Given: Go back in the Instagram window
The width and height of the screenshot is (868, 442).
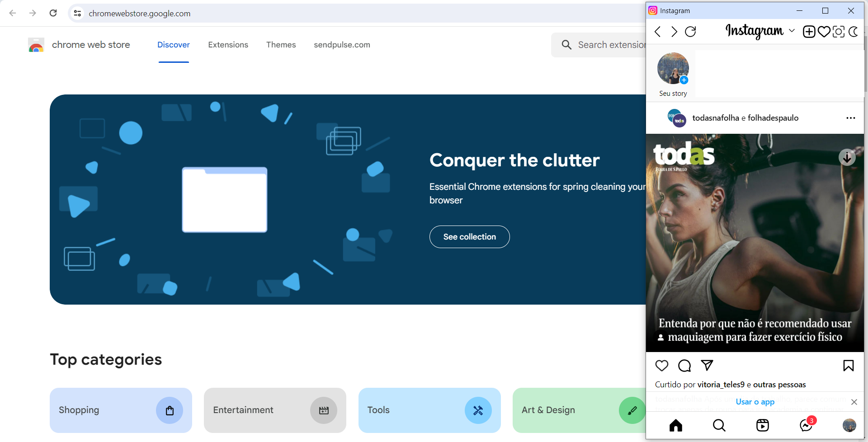Looking at the screenshot, I should (658, 32).
